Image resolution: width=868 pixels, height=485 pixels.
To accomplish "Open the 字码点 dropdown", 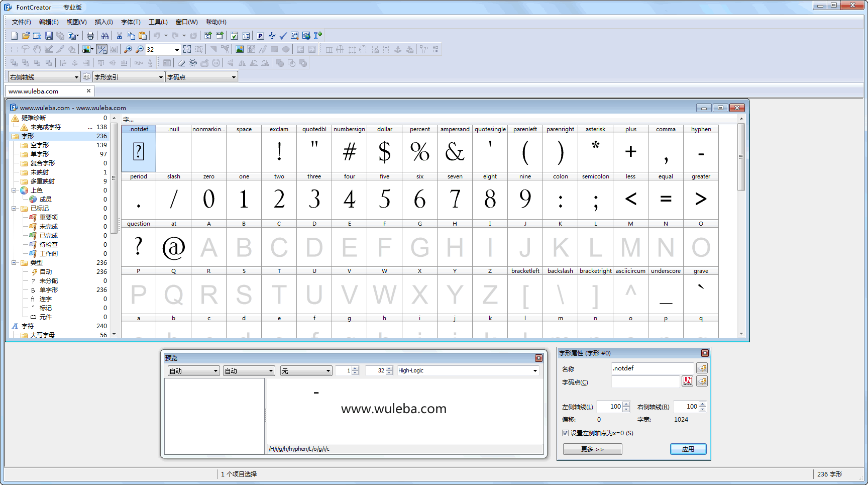I will (x=234, y=77).
